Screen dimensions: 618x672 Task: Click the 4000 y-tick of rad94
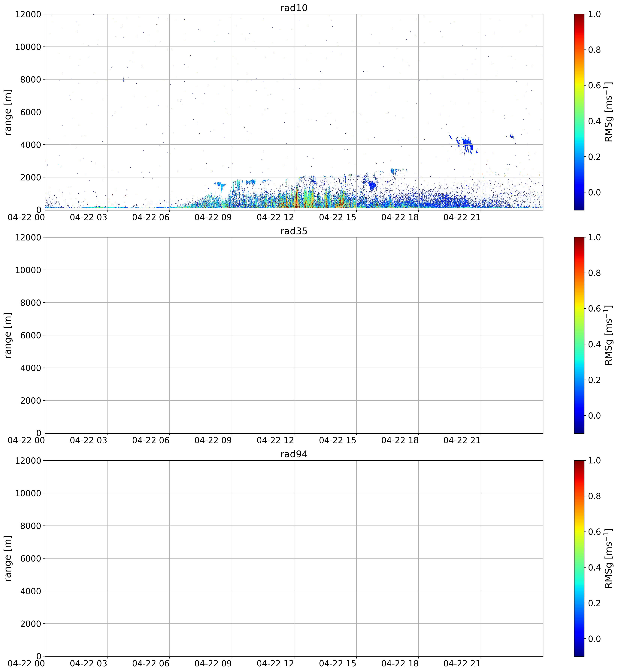pyautogui.click(x=31, y=591)
